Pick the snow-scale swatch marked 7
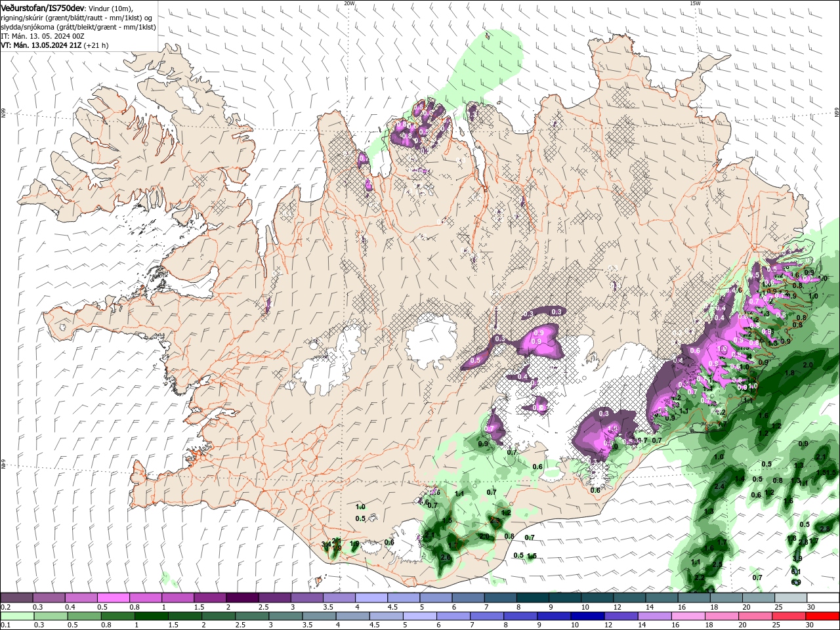Viewport: 840px width, 630px height. 500,598
